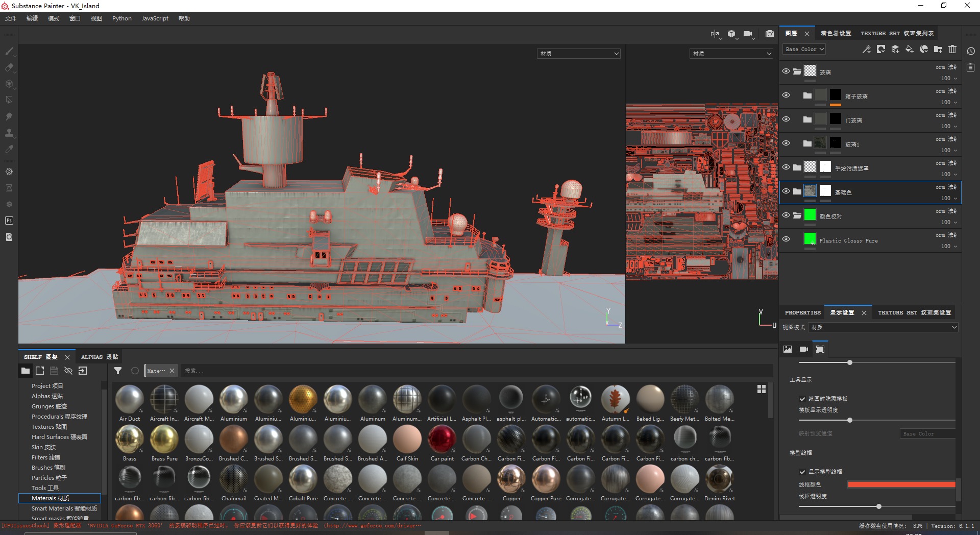Hide the Plastic Glossy Pure layer
980x535 pixels.
(786, 239)
